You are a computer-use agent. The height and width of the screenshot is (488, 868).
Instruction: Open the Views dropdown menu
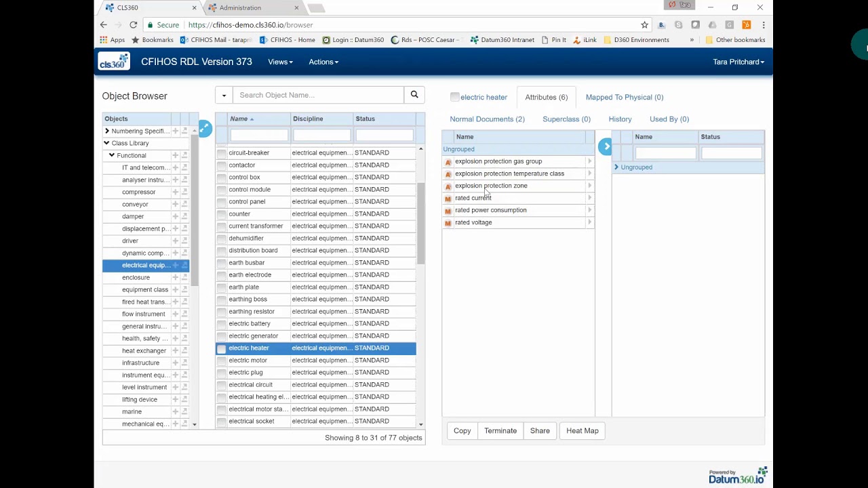click(280, 62)
